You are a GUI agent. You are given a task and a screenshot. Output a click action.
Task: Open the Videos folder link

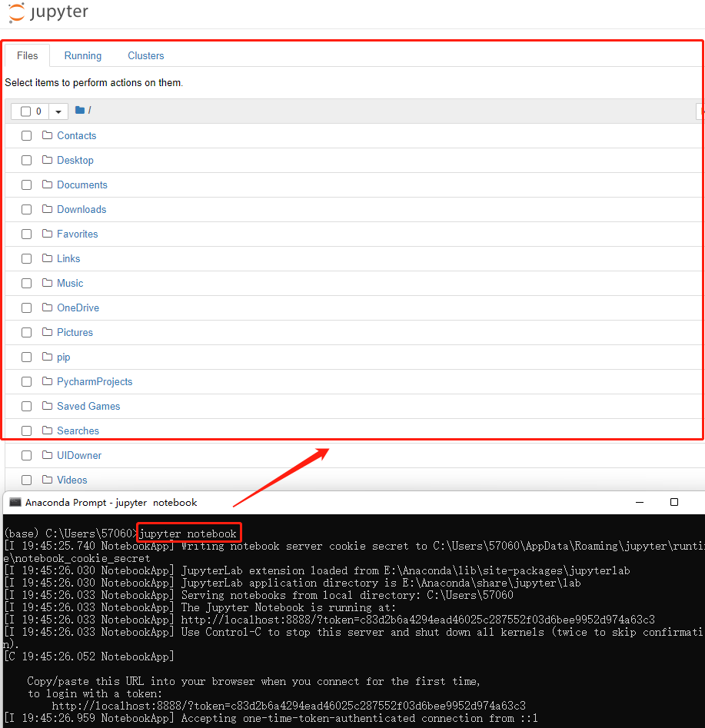72,480
